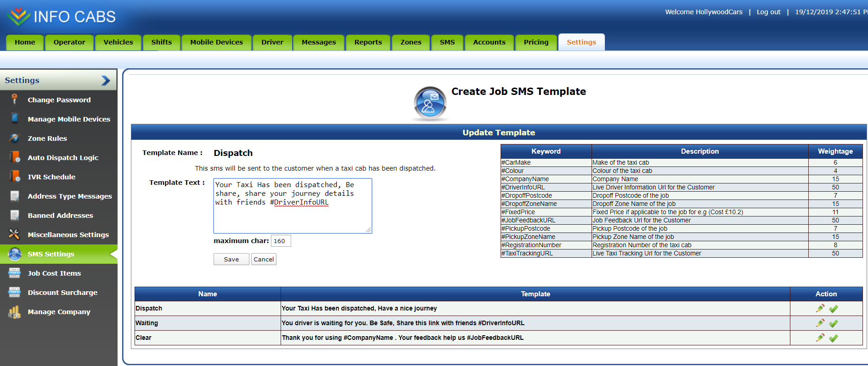This screenshot has height=366, width=868.
Task: Click the Auto Dispatch Logic icon
Action: coord(15,157)
